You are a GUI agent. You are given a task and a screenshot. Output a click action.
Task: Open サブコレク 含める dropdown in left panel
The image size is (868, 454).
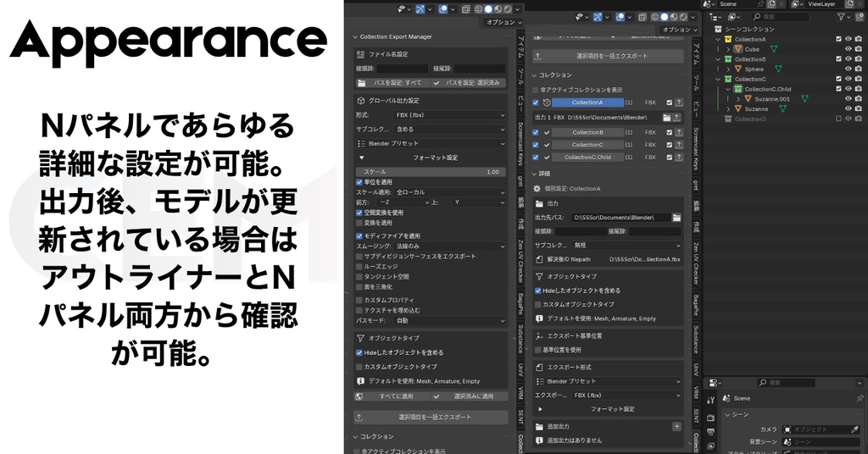click(x=450, y=129)
